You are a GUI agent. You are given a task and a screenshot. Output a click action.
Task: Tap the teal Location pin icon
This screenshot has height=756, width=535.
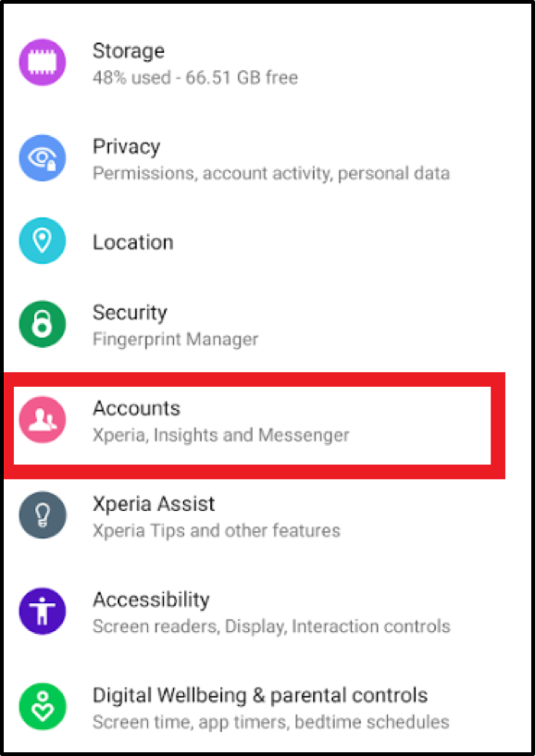tap(43, 242)
